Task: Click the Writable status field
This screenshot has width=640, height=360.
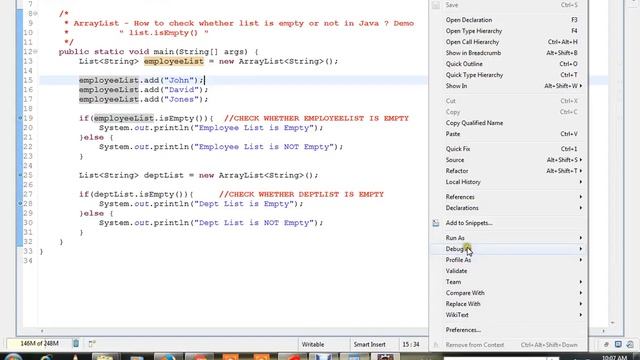Action: (313, 344)
